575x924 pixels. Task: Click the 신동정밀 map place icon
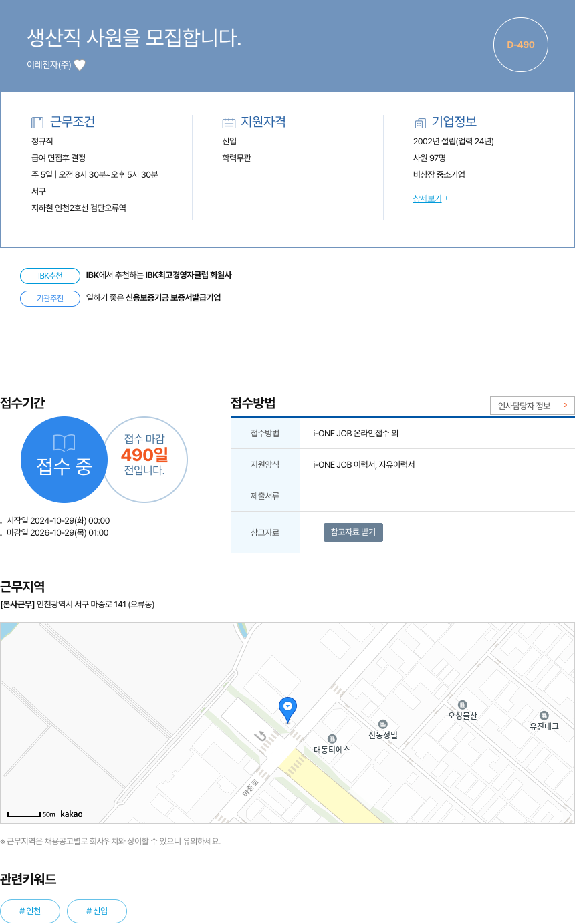383,724
